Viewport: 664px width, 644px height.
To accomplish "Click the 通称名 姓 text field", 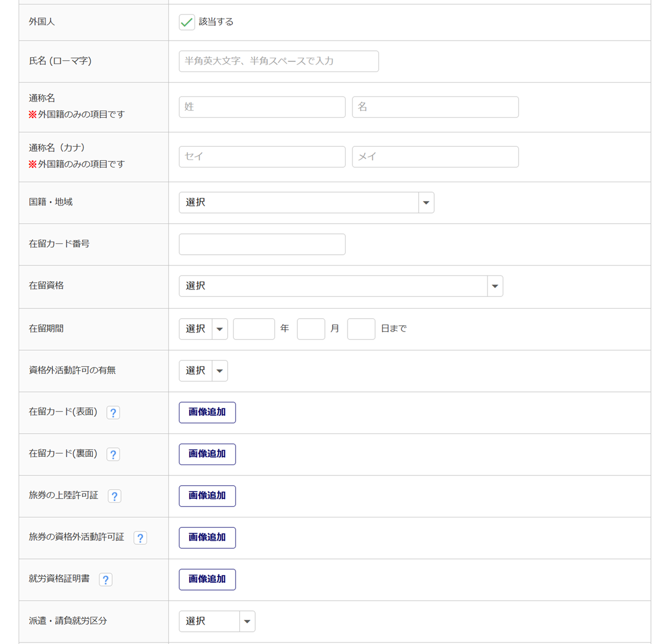I will click(x=262, y=107).
